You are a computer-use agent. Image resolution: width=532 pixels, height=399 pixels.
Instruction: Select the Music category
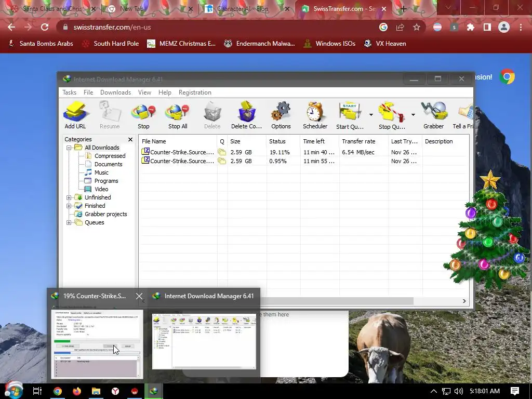[101, 172]
